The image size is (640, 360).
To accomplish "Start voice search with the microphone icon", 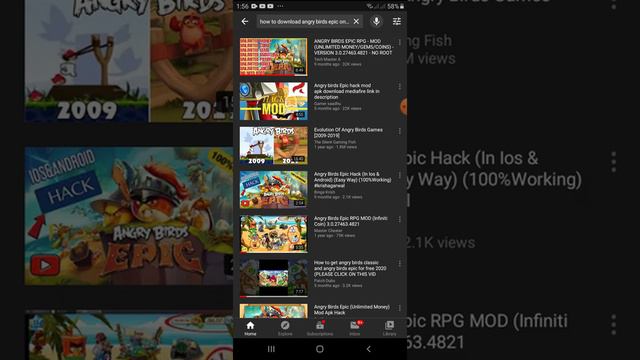I will pos(376,21).
